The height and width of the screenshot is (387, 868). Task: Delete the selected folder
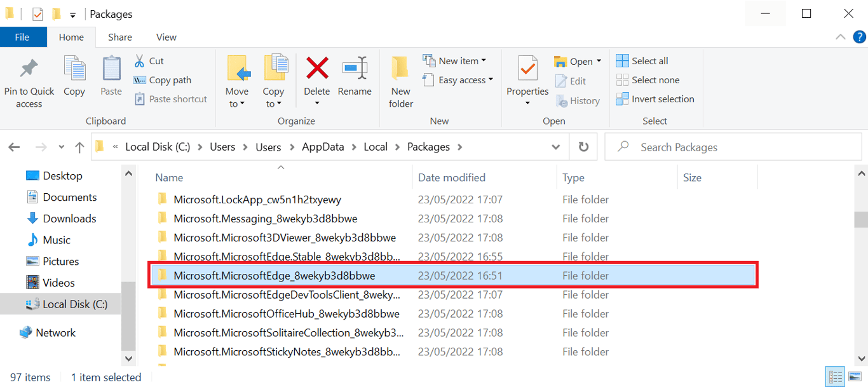(316, 76)
